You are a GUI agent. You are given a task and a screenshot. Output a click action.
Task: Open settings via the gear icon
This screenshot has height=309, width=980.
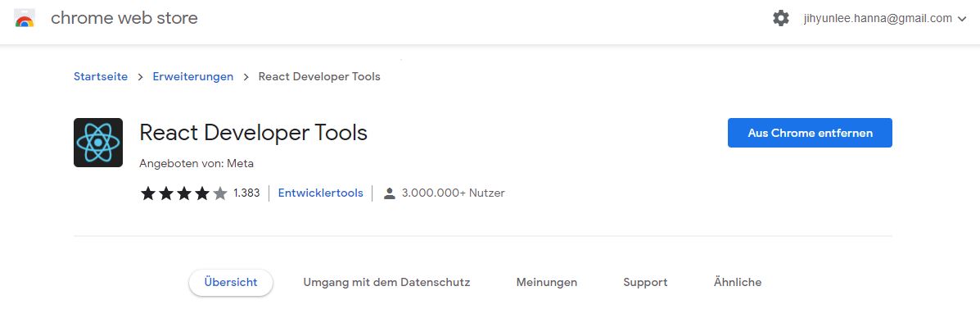(780, 18)
